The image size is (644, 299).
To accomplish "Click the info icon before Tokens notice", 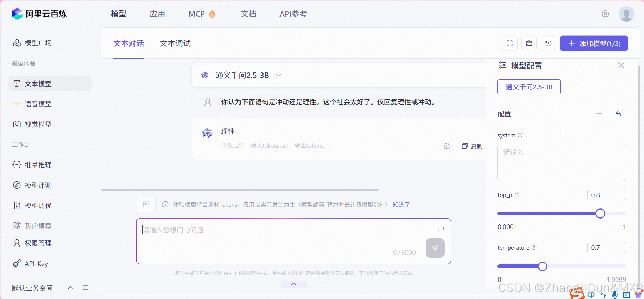I will tap(165, 204).
